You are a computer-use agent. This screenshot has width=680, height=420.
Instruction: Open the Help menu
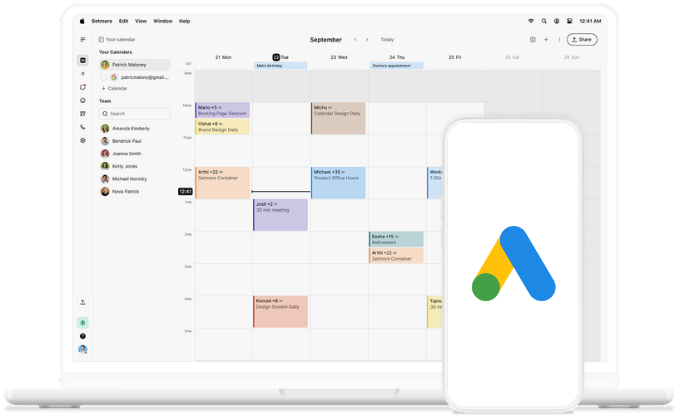tap(185, 21)
